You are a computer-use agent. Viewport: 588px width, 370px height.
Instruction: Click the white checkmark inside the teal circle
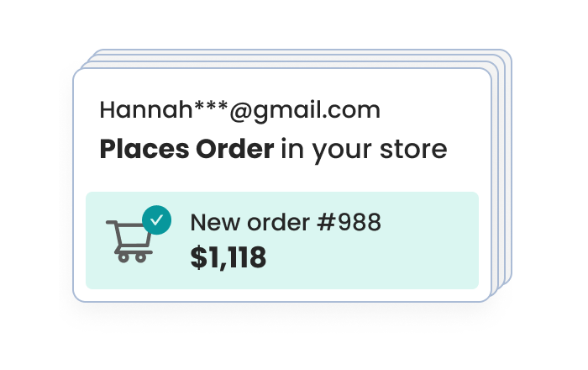pos(156,219)
